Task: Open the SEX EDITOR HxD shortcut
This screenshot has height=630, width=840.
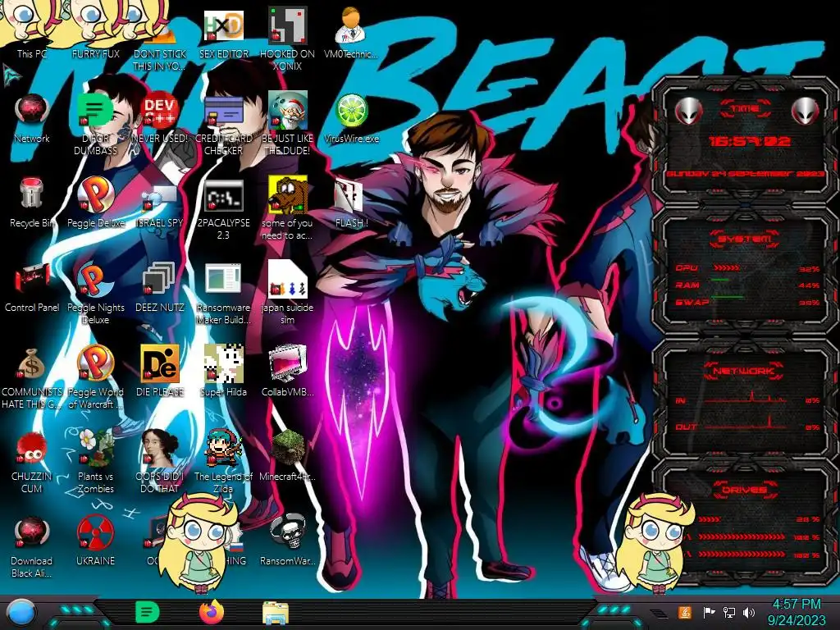Action: [x=224, y=33]
